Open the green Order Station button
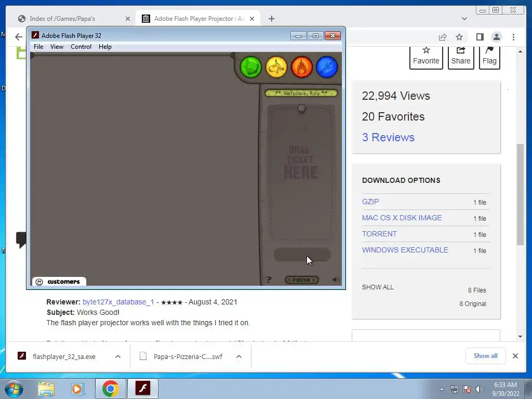 pyautogui.click(x=251, y=67)
